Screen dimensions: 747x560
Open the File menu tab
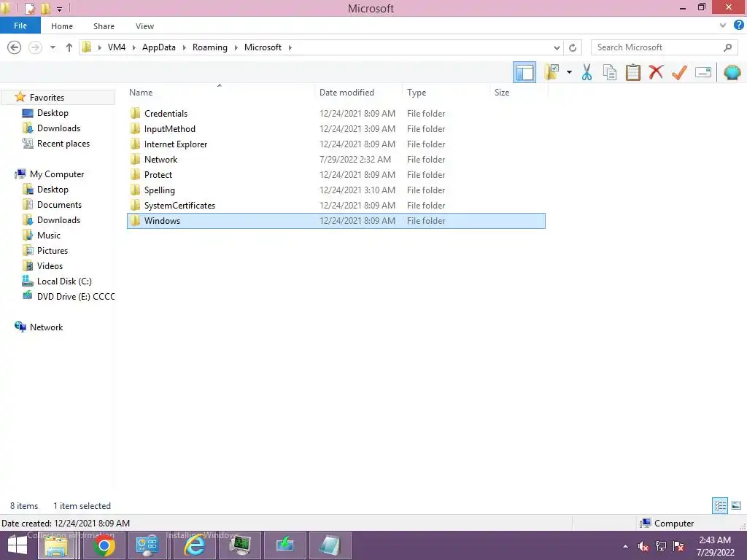click(20, 26)
